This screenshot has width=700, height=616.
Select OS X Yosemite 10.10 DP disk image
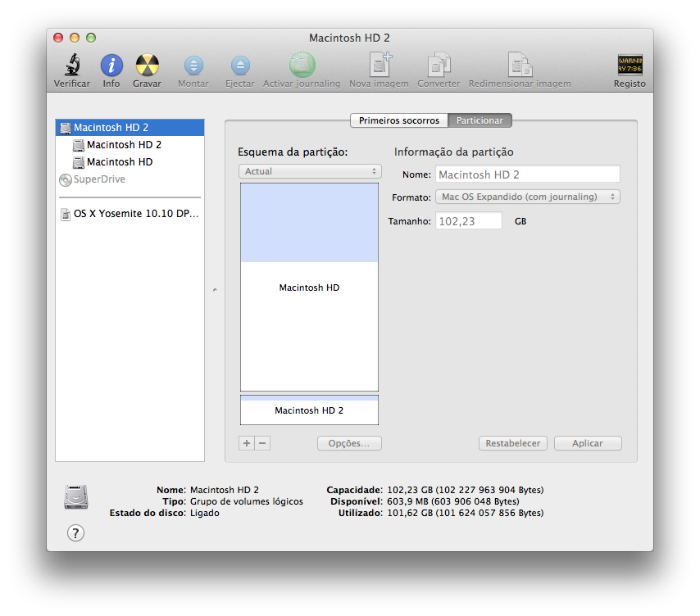130,214
